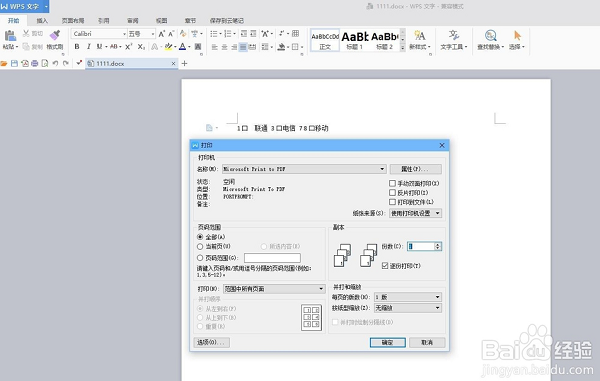Add a new document tab with plus
The height and width of the screenshot is (381, 600).
(x=184, y=64)
